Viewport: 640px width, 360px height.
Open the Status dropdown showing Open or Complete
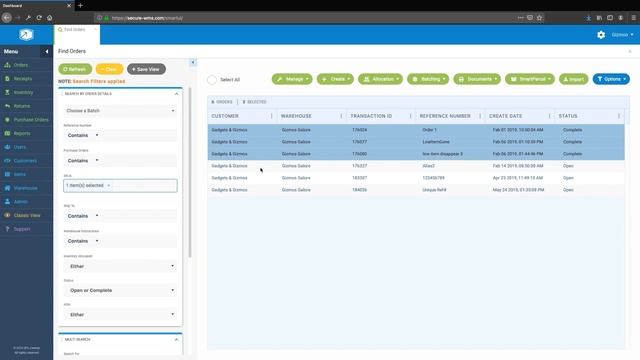click(120, 290)
